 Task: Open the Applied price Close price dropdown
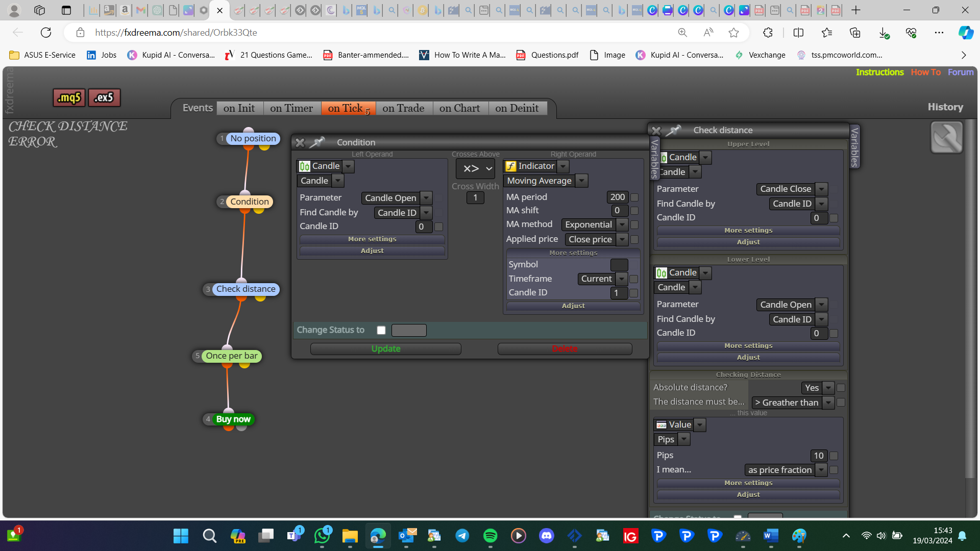(x=622, y=239)
